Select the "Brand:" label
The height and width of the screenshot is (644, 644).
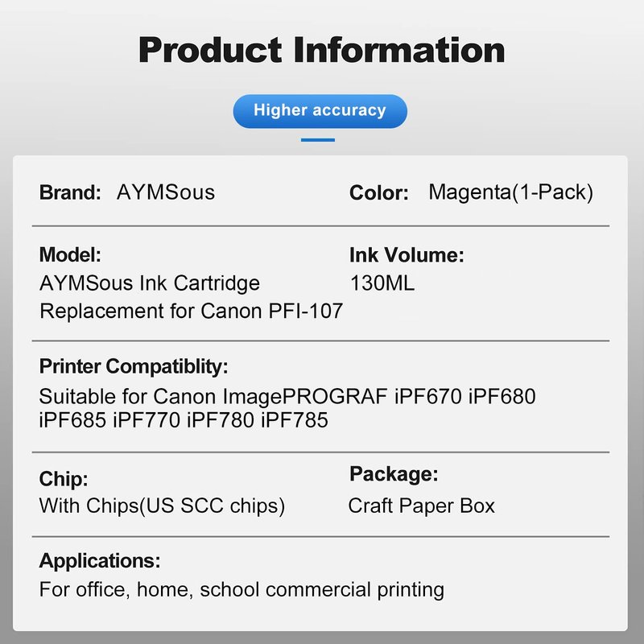tap(70, 193)
